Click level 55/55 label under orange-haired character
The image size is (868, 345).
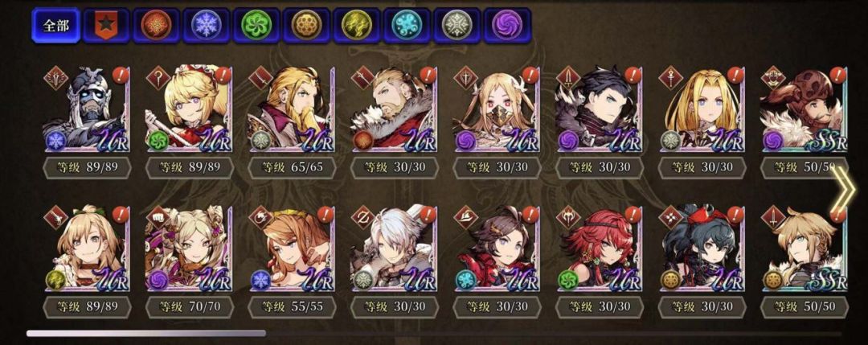coord(291,306)
